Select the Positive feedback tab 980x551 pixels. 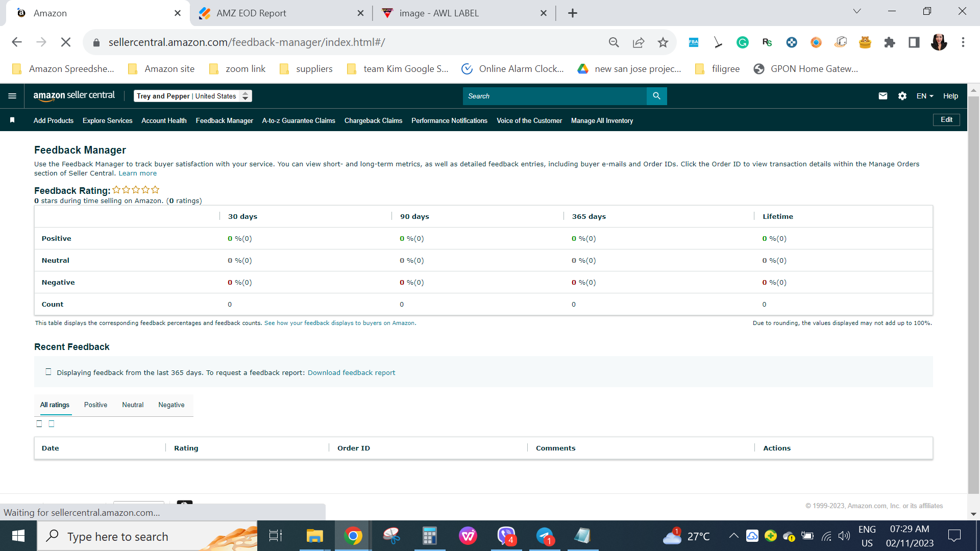96,405
